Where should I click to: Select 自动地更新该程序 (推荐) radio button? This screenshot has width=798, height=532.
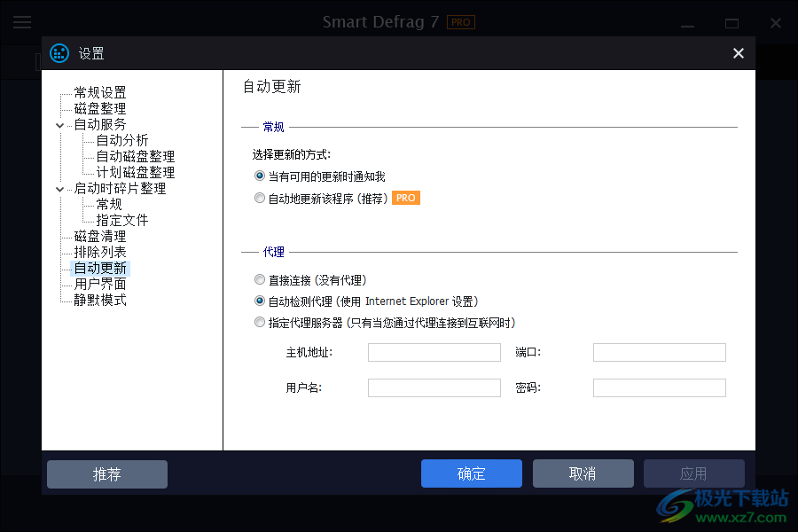tap(260, 198)
